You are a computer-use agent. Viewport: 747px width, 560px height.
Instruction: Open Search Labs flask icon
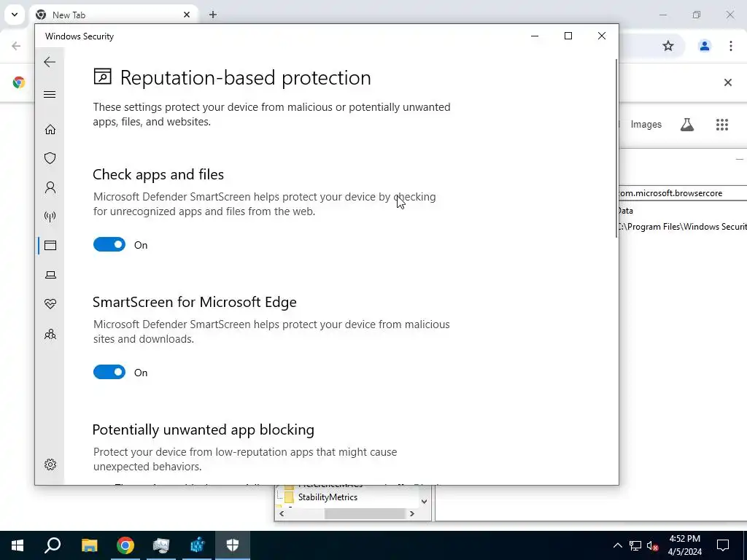(x=686, y=125)
